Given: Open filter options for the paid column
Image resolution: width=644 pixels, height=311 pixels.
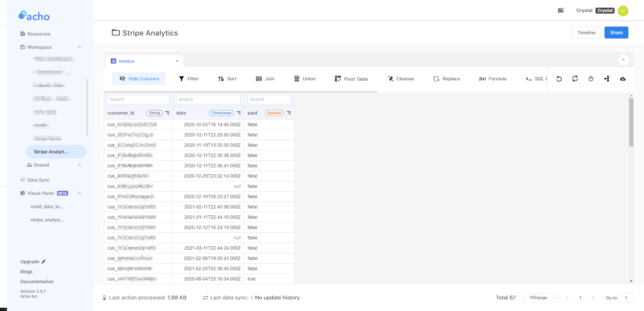Looking at the screenshot, I should tap(288, 113).
